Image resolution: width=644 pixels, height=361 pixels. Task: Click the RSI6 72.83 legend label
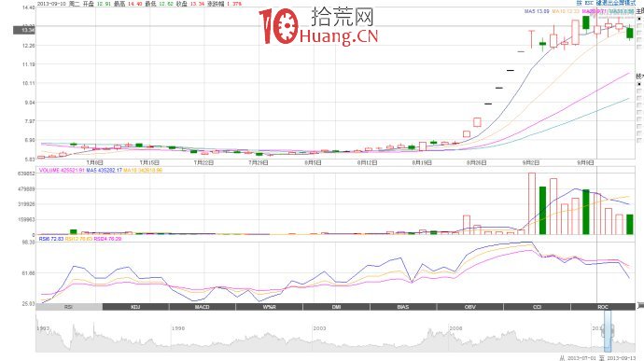51,239
